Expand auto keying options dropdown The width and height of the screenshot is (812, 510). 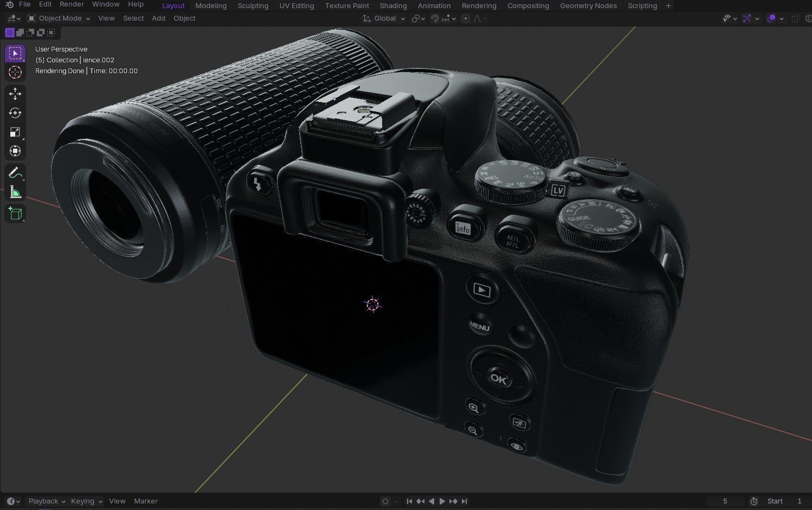[396, 501]
